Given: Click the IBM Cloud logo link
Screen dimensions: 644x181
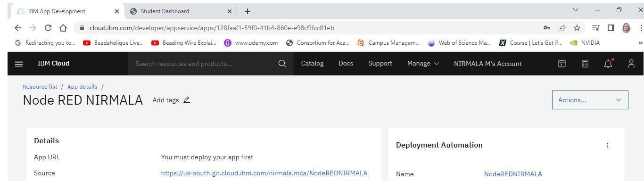Looking at the screenshot, I should click(53, 64).
